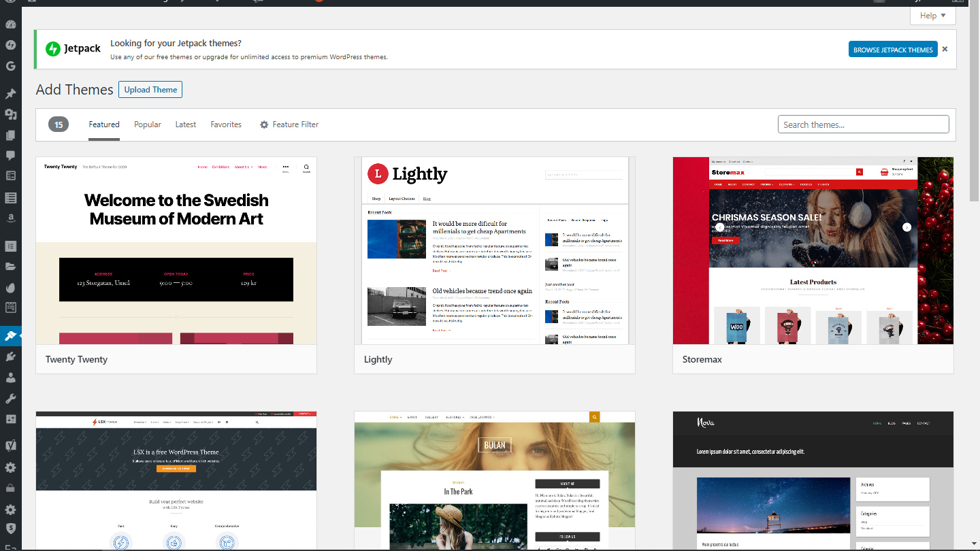Click the Twenty Twenty theme name label
980x551 pixels.
point(76,359)
